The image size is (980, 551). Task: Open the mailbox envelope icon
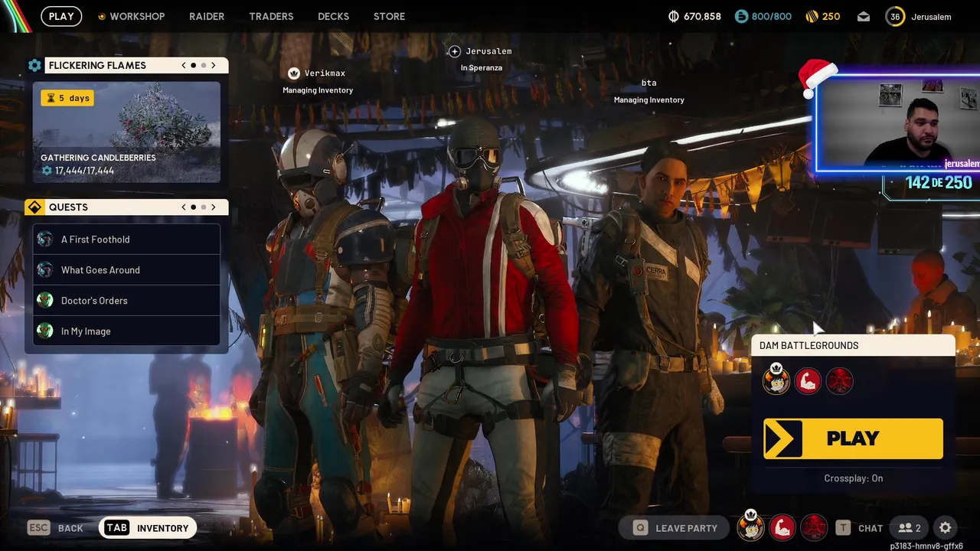click(x=864, y=16)
